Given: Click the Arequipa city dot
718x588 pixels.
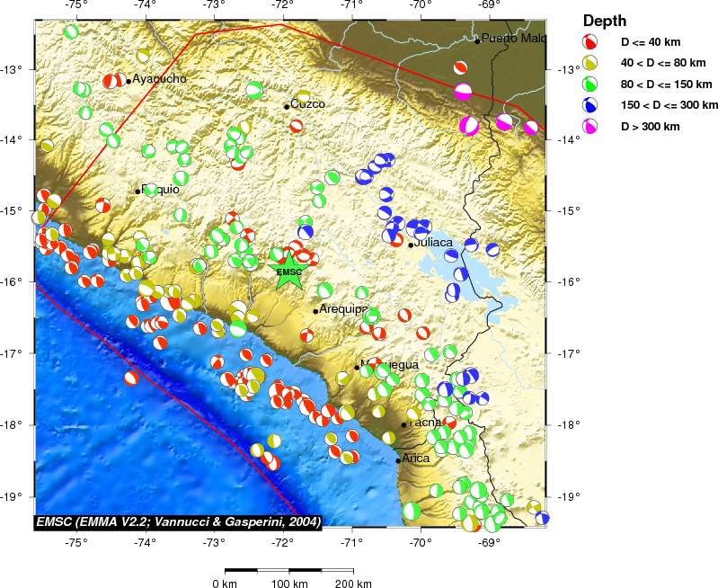Looking at the screenshot, I should 315,311.
